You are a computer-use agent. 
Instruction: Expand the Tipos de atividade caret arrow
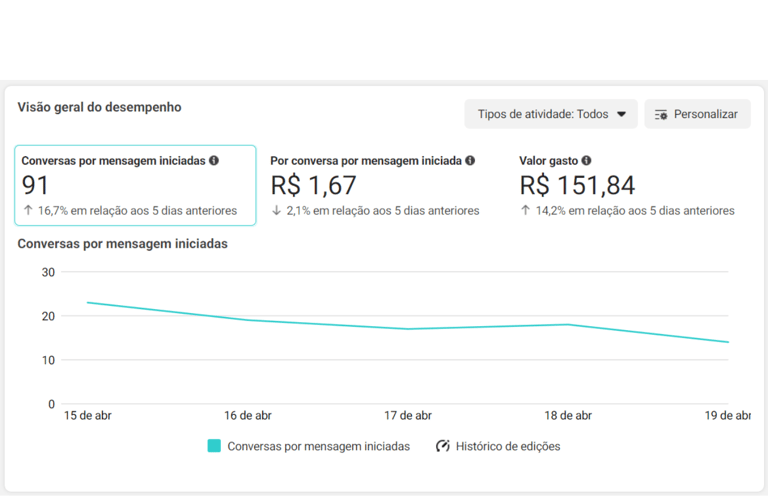[x=621, y=114]
